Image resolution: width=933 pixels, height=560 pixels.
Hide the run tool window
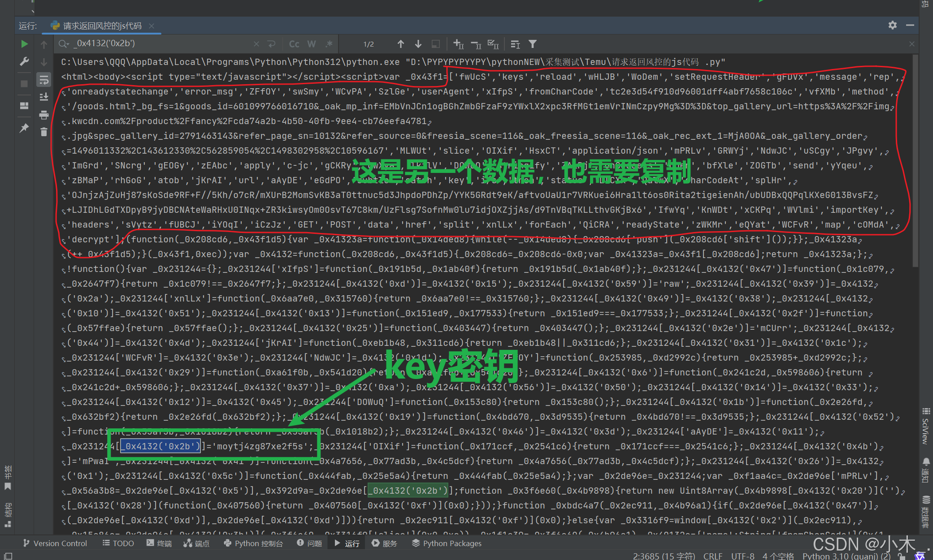coord(910,25)
